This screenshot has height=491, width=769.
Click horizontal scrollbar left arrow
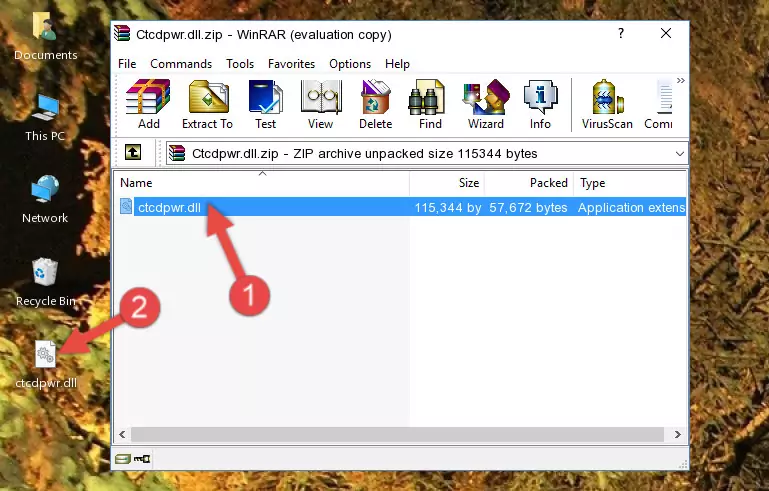[122, 434]
